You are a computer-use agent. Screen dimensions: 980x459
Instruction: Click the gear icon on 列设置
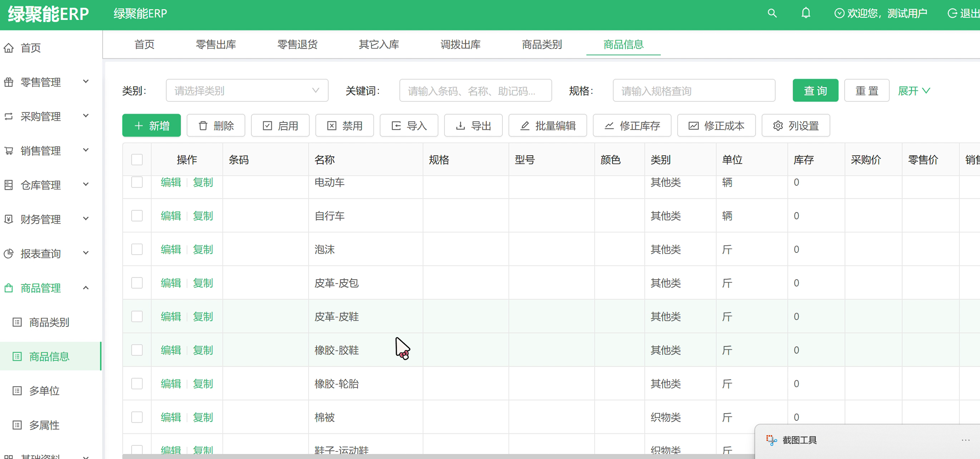point(778,126)
